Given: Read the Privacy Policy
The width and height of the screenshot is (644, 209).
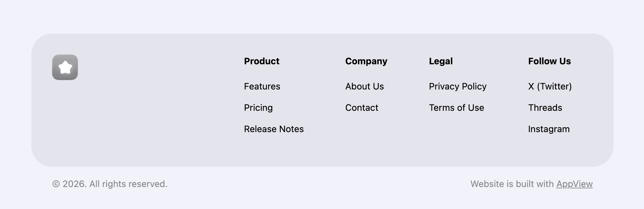Looking at the screenshot, I should pos(457,86).
